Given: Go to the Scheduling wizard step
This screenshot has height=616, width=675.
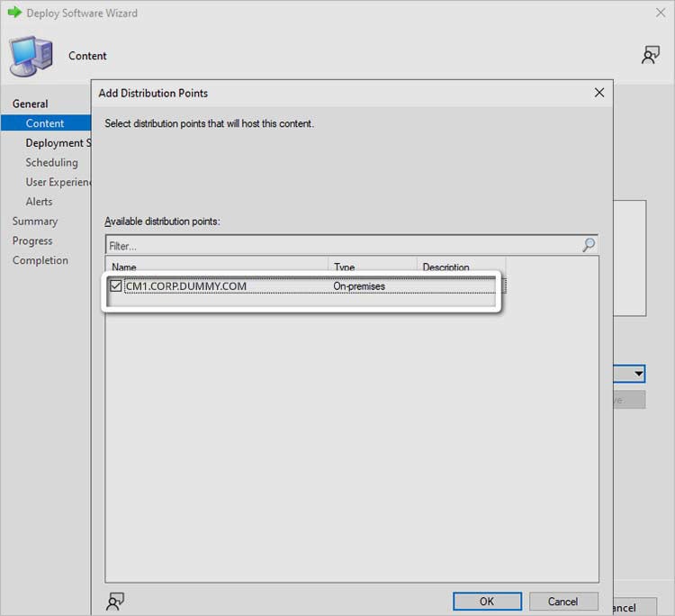Looking at the screenshot, I should [51, 162].
